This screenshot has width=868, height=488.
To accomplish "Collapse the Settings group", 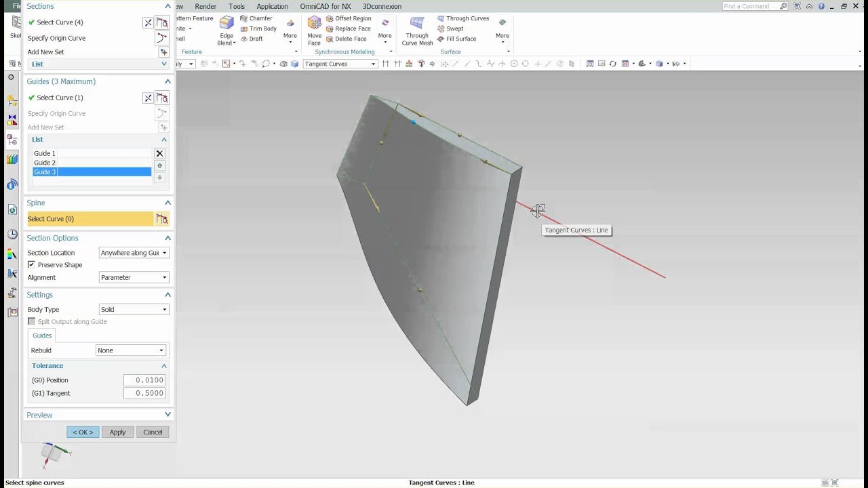I will [167, 295].
